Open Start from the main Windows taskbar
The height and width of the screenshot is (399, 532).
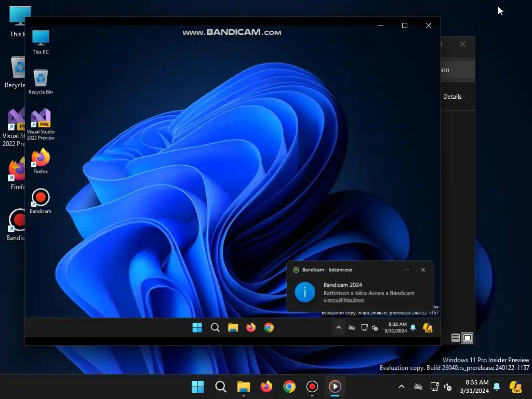(197, 387)
